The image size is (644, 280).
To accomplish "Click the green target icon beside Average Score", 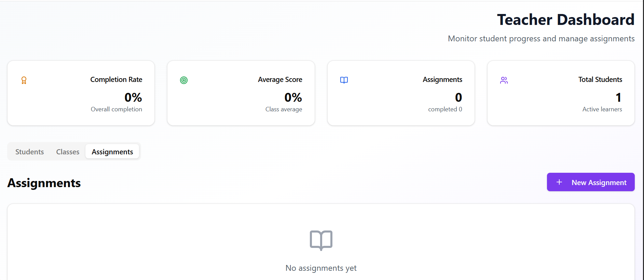I will pyautogui.click(x=184, y=80).
